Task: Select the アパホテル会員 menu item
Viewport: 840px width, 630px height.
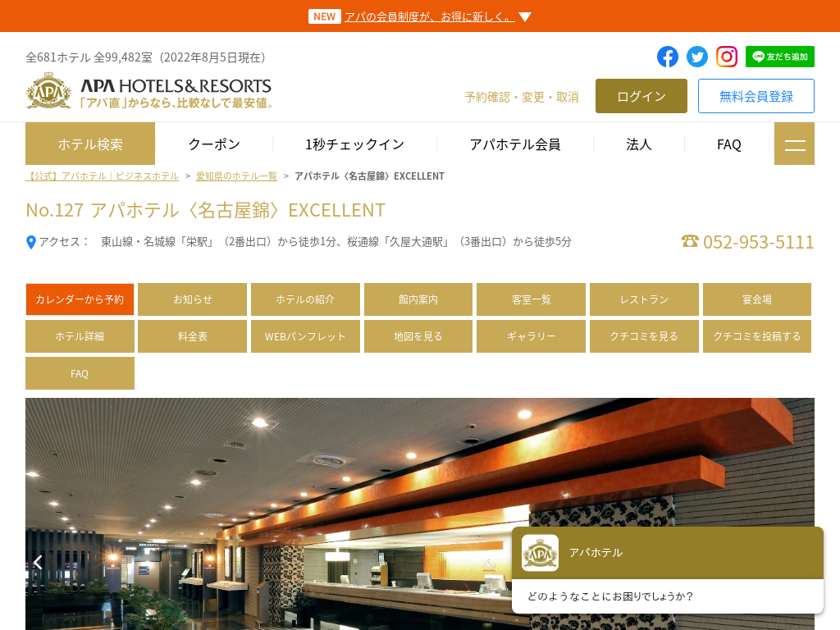Action: pos(515,144)
